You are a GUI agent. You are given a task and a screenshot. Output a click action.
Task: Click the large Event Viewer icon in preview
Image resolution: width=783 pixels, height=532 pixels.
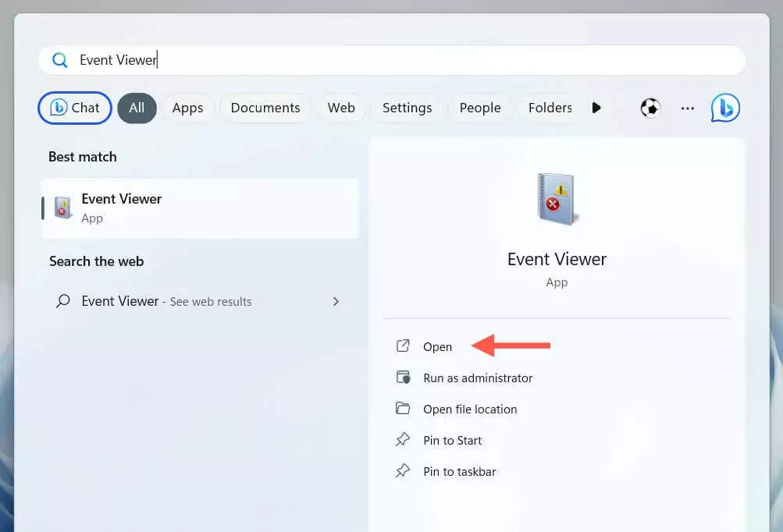click(x=557, y=199)
